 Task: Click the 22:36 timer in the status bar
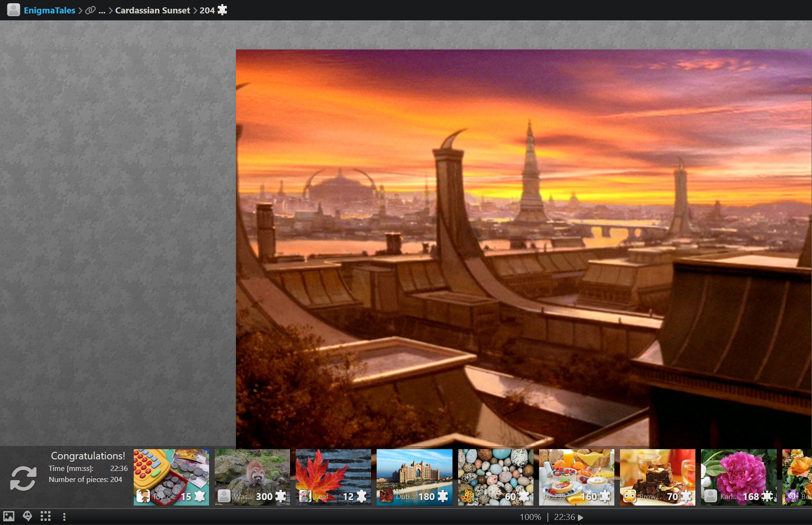tap(564, 517)
